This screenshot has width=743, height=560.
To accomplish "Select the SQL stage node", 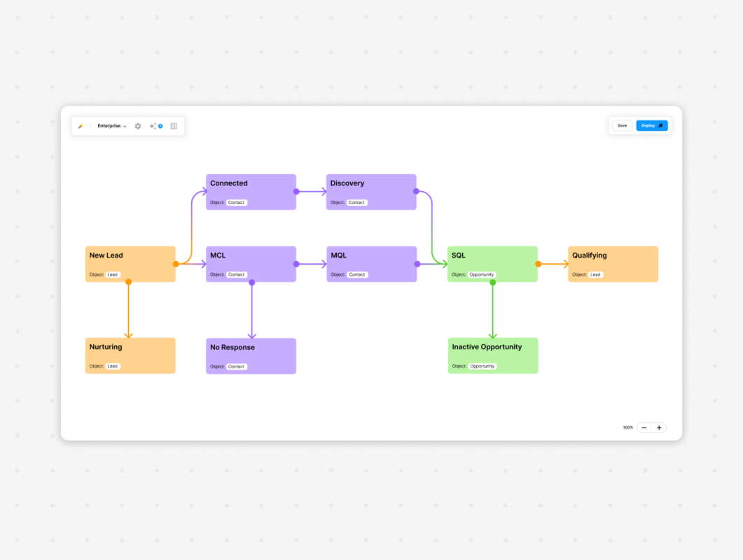I will [493, 264].
